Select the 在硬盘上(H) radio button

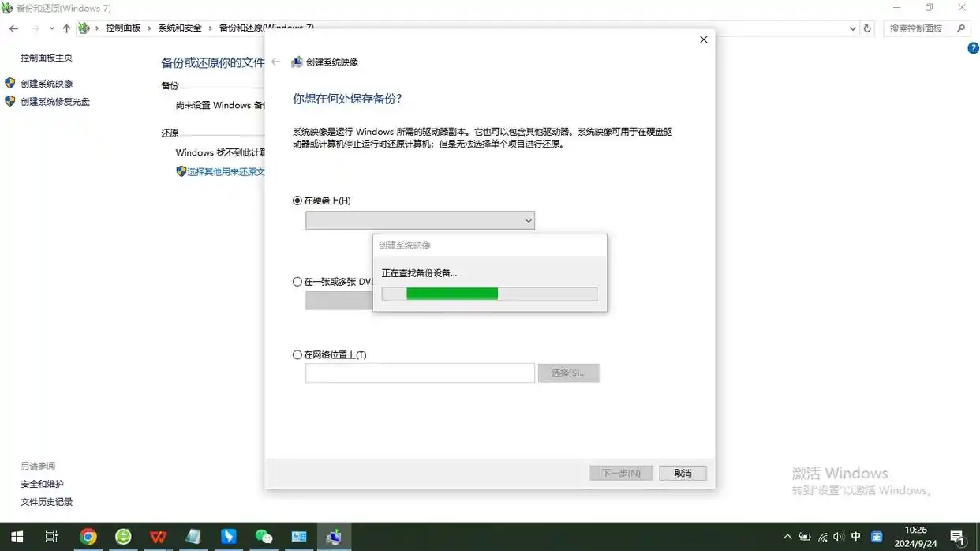(297, 201)
